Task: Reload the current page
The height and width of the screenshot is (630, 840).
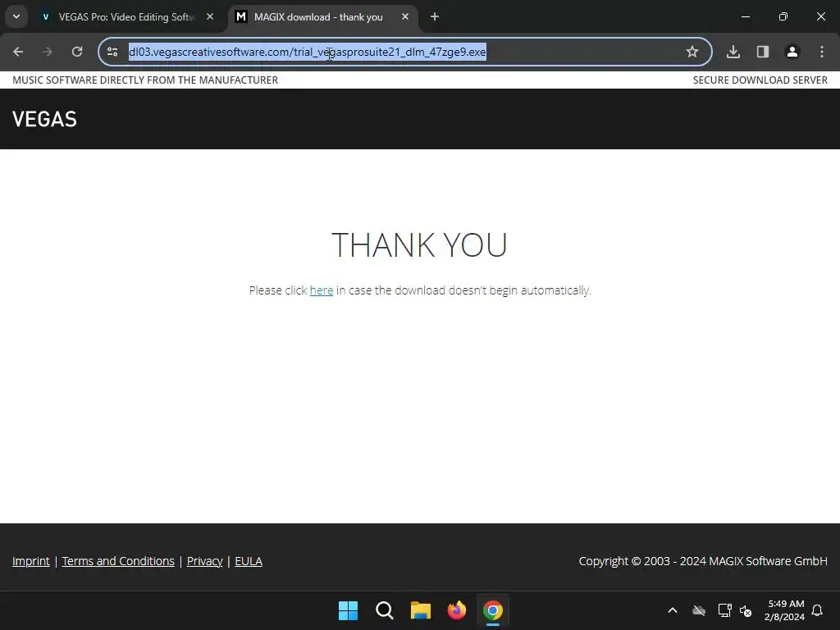Action: click(77, 52)
